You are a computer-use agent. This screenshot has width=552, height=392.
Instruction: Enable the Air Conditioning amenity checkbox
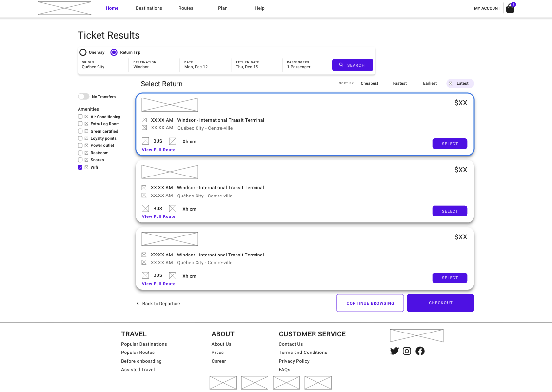coord(80,117)
